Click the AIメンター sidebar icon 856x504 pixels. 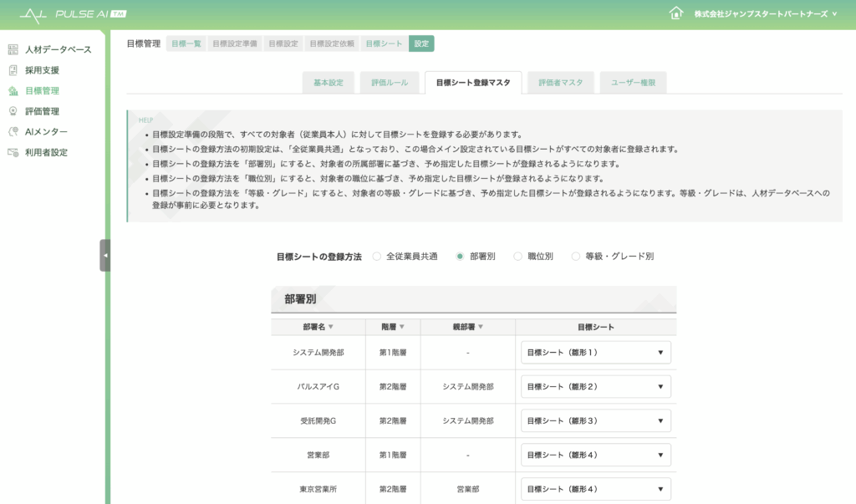[13, 132]
